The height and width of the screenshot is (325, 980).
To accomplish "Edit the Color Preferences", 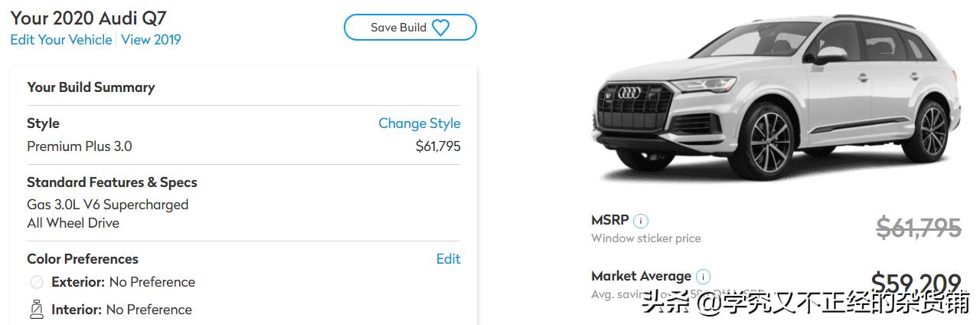I will (448, 259).
